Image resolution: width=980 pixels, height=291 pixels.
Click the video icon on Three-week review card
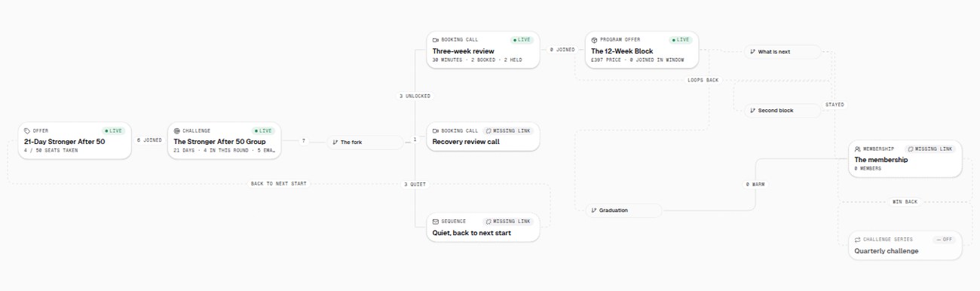pos(436,40)
